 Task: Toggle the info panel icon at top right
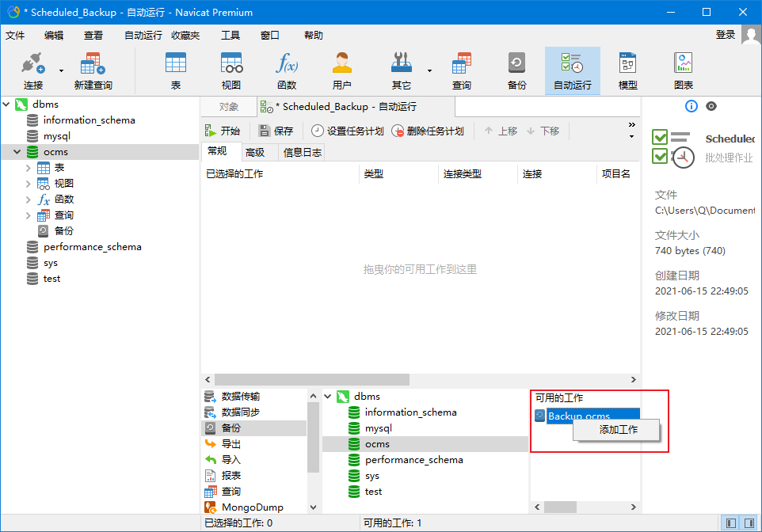691,106
